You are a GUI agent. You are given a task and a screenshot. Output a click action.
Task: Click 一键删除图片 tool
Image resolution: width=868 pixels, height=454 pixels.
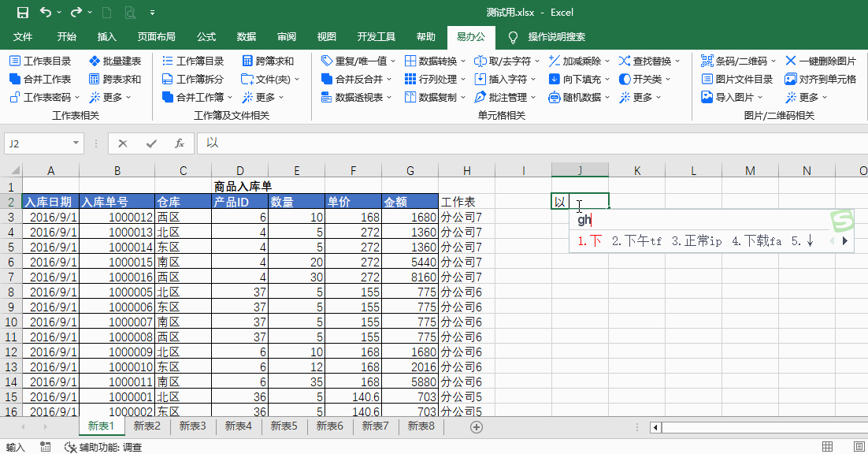(821, 61)
